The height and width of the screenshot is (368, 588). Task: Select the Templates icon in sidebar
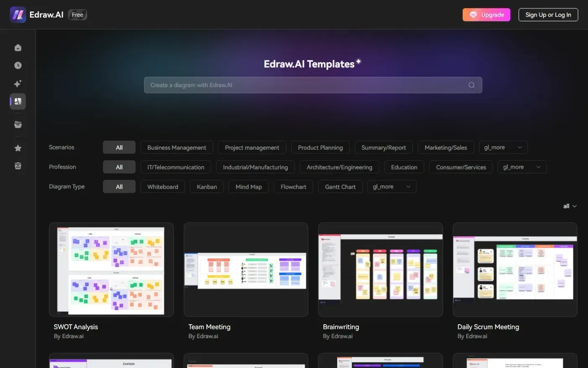18,101
